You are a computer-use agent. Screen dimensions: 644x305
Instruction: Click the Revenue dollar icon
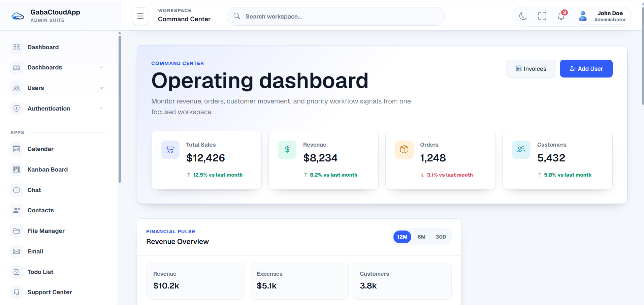287,150
